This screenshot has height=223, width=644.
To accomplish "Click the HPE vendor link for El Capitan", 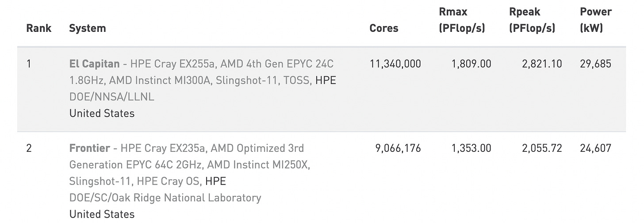I will (326, 81).
